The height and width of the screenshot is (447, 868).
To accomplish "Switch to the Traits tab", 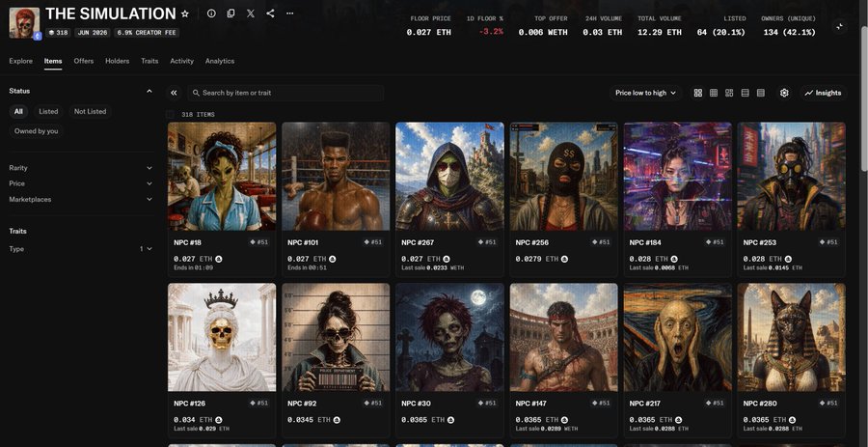I will pos(149,61).
